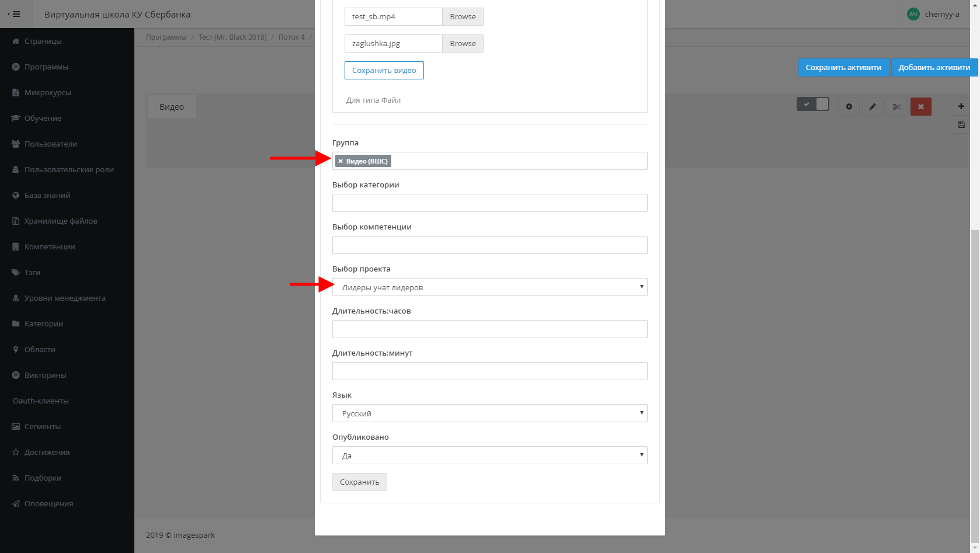
Task: Click the scissors cut icon
Action: pos(896,106)
